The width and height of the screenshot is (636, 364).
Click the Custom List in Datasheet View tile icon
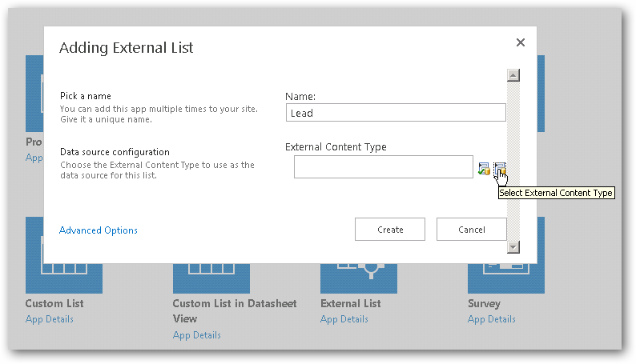211,278
